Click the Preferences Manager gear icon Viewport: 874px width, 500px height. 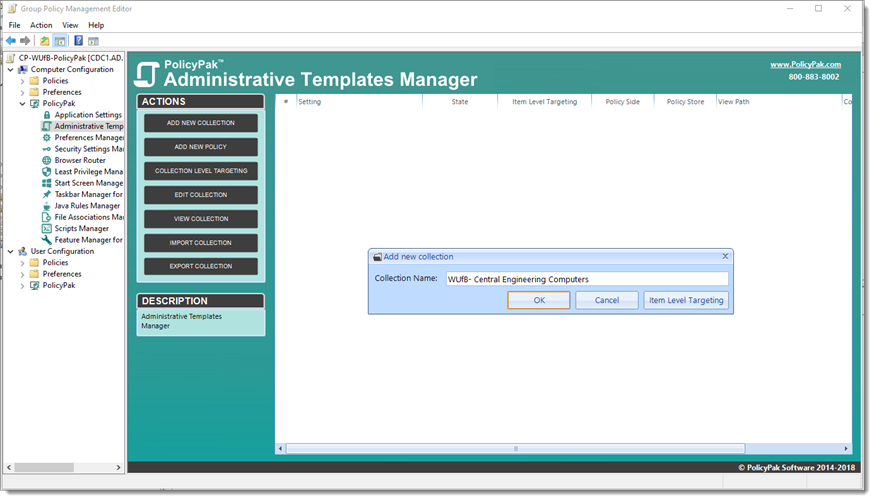coord(47,138)
